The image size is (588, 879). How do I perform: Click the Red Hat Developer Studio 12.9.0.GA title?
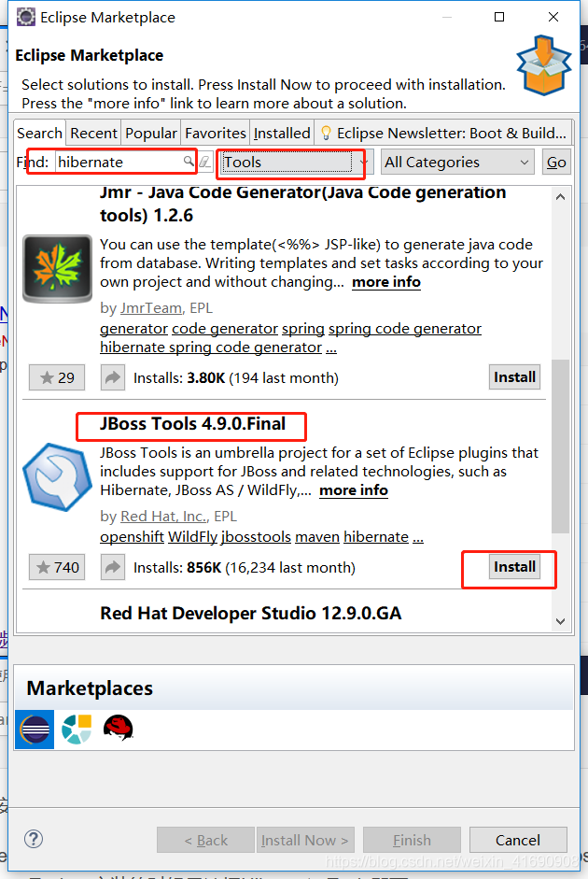pyautogui.click(x=251, y=614)
